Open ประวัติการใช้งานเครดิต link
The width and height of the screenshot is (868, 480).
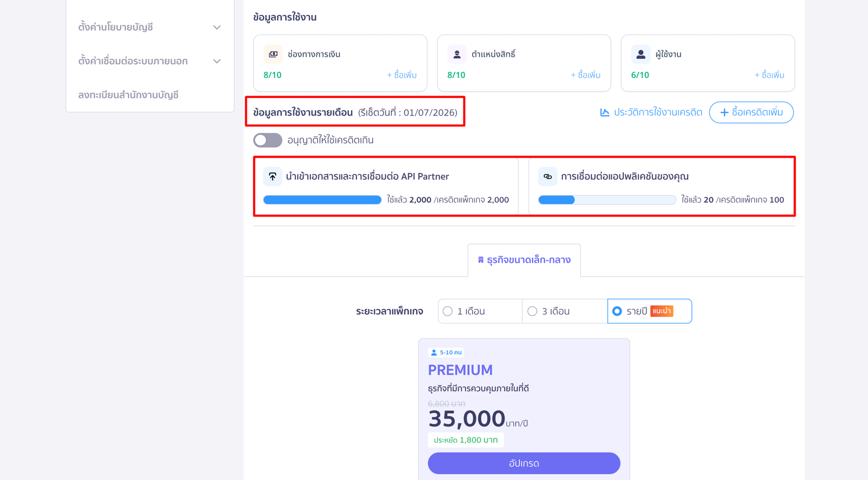[x=651, y=112]
